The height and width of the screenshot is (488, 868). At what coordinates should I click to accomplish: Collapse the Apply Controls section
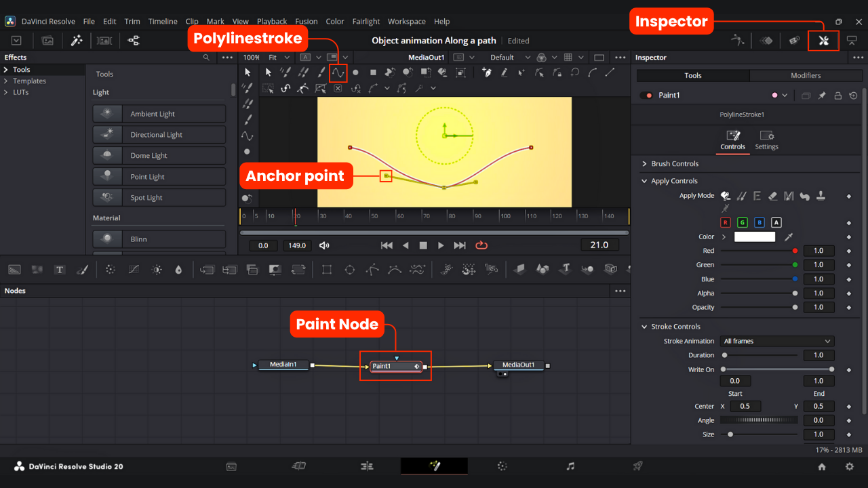click(645, 181)
